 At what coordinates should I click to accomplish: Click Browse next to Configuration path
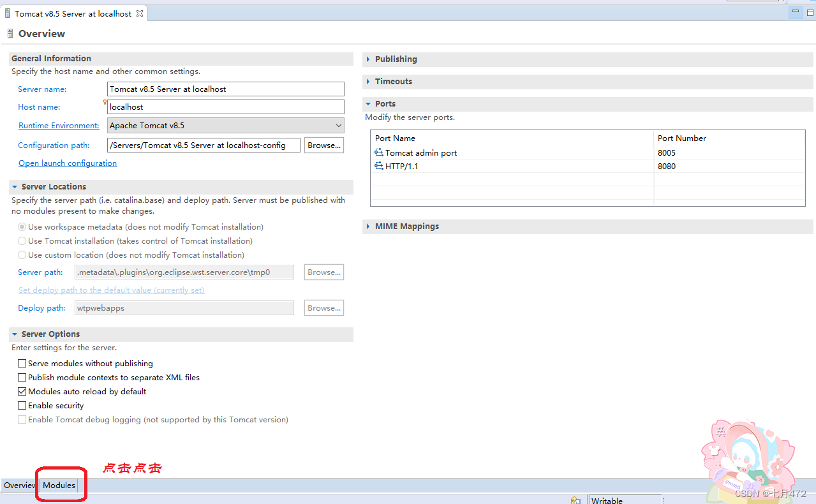tap(324, 145)
